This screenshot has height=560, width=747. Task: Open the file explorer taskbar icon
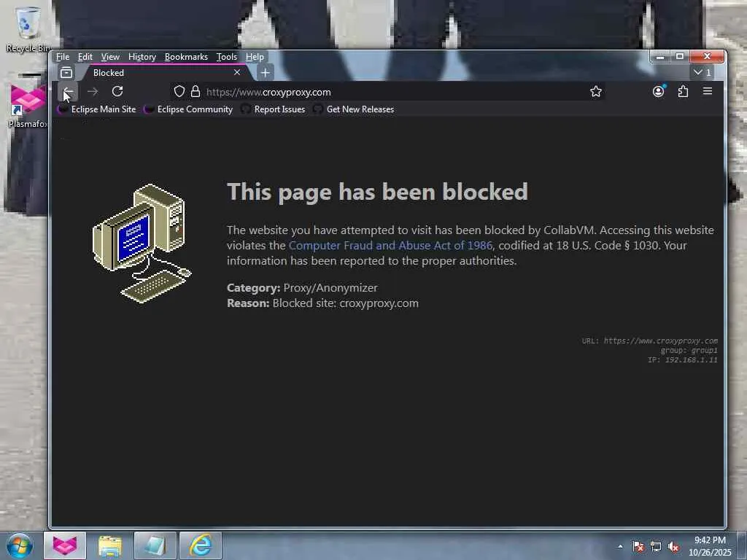click(110, 545)
